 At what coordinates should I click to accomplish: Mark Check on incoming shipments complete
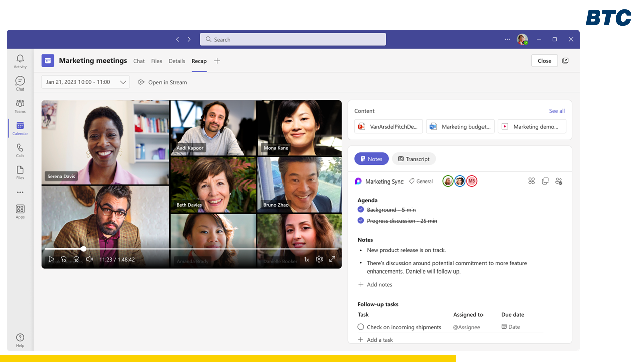tap(361, 327)
